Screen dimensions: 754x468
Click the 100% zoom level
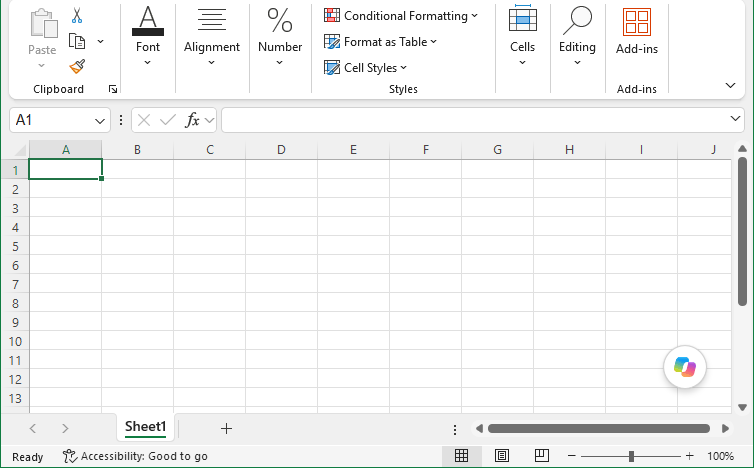[720, 456]
